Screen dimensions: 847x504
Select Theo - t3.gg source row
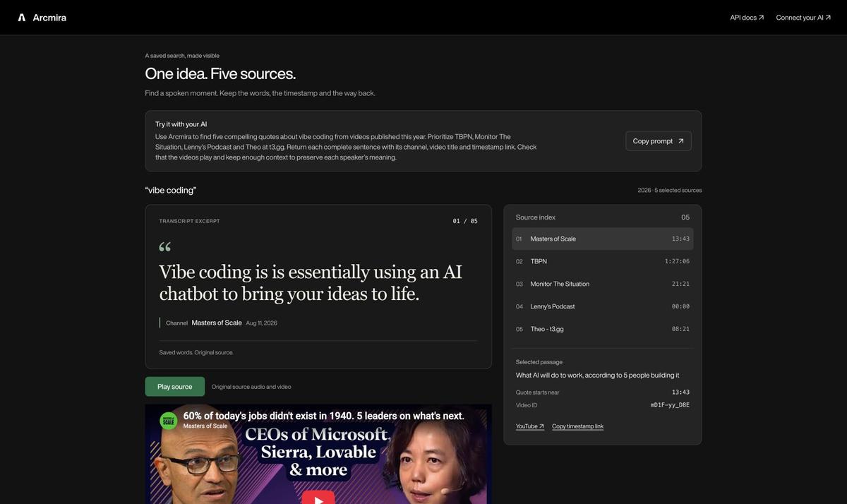pyautogui.click(x=602, y=329)
